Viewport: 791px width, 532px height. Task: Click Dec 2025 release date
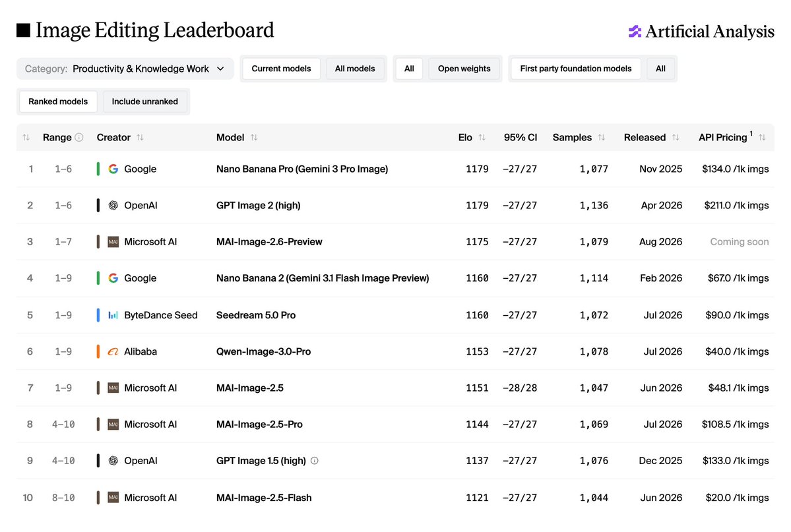point(660,460)
